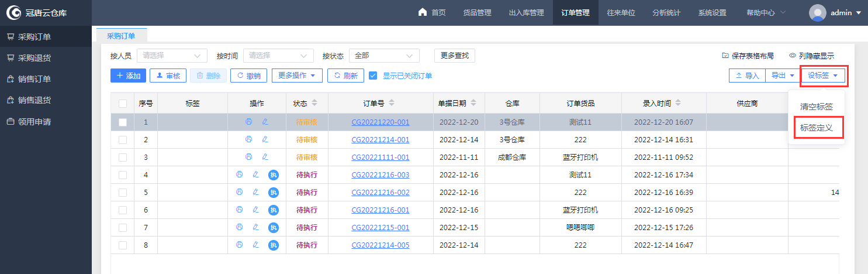Check the checkbox for row 3
The image size is (868, 274).
pyautogui.click(x=123, y=157)
